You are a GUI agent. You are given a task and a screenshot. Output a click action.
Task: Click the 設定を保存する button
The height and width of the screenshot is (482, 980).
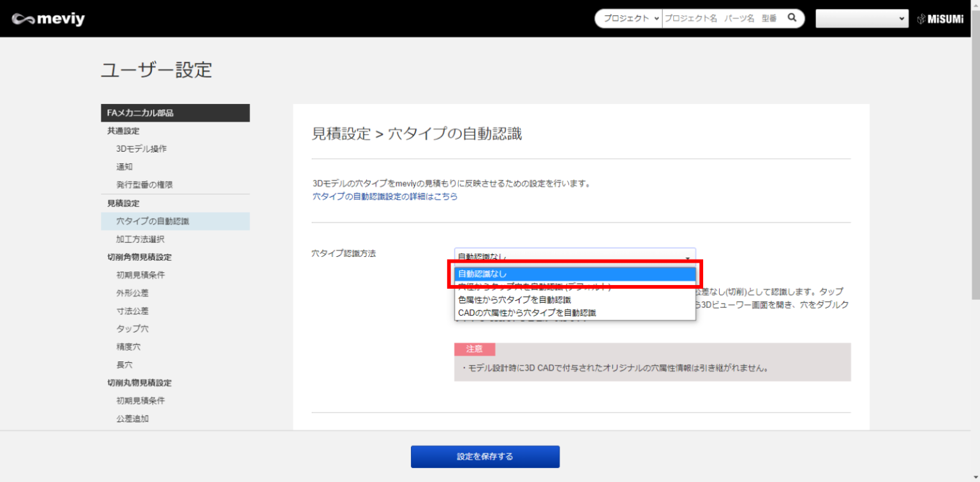click(x=485, y=456)
